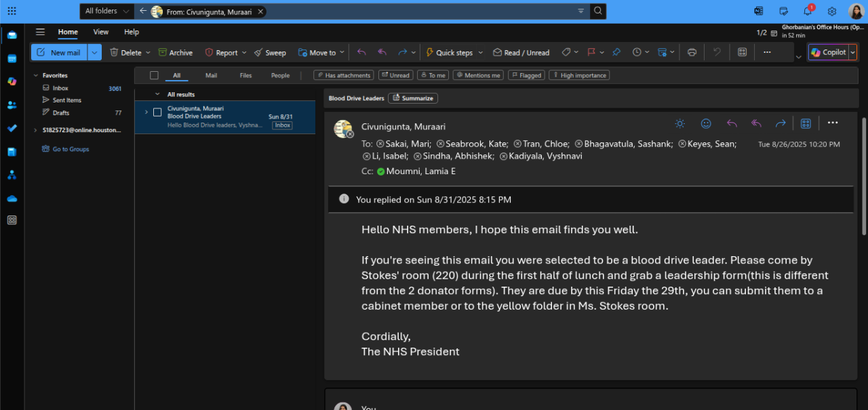Viewport: 868px width, 410px height.
Task: Open To Do checkmark app in rail
Action: pyautogui.click(x=12, y=128)
